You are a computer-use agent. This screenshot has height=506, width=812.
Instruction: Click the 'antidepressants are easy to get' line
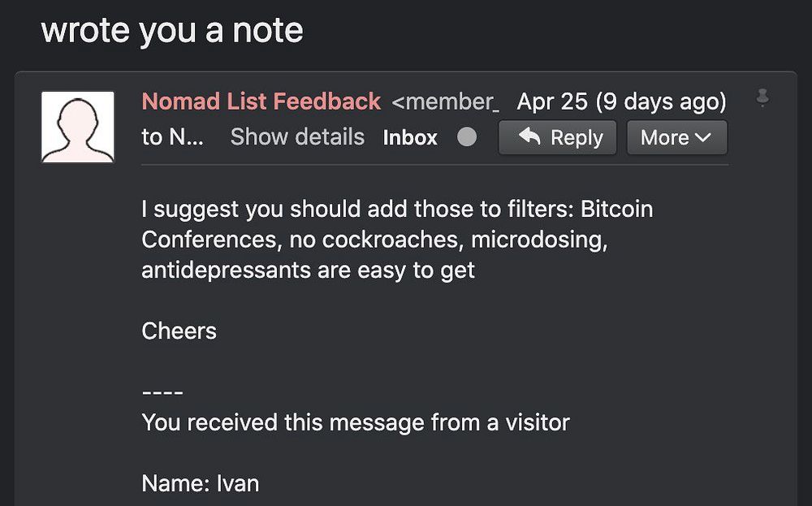[308, 270]
